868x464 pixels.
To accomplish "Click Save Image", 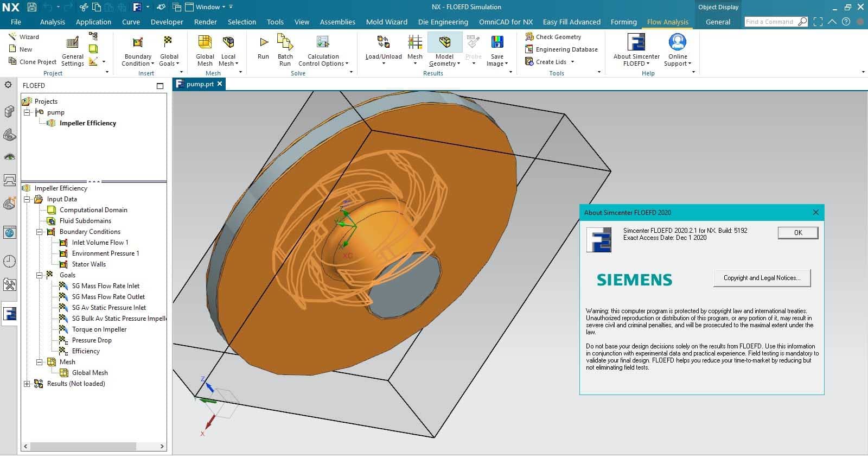I will [497, 51].
